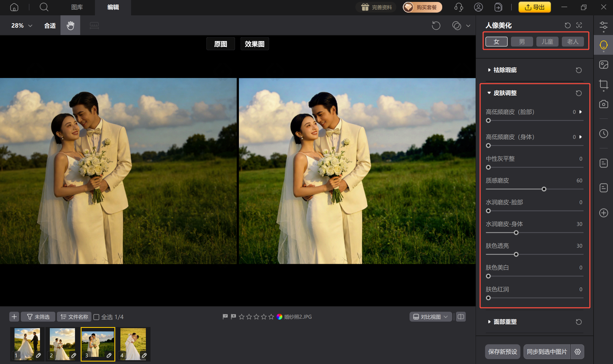Click the home icon
Screen dimensions: 613x364
pos(14,7)
